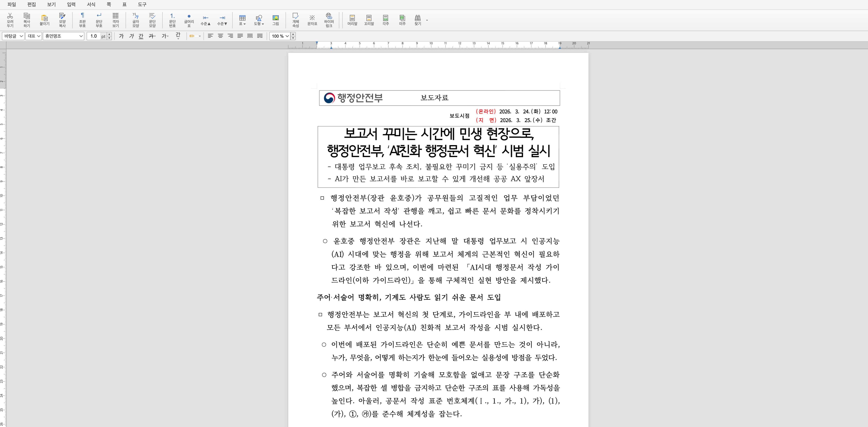The width and height of the screenshot is (868, 427).
Task: Open the 파일 menu
Action: 12,4
